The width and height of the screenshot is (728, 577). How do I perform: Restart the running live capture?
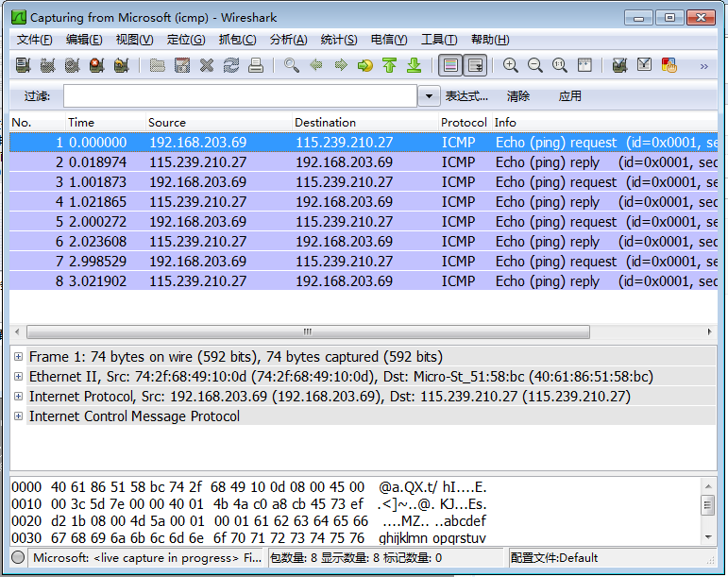pos(120,65)
